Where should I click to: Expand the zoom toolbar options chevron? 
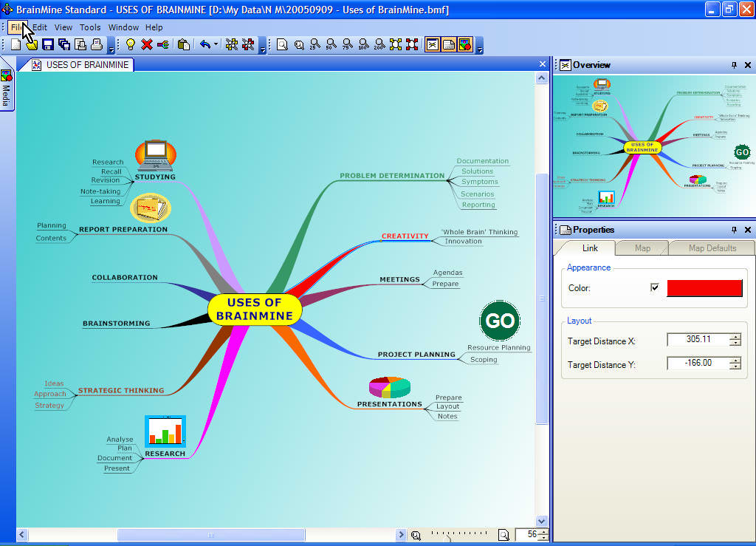[x=479, y=45]
